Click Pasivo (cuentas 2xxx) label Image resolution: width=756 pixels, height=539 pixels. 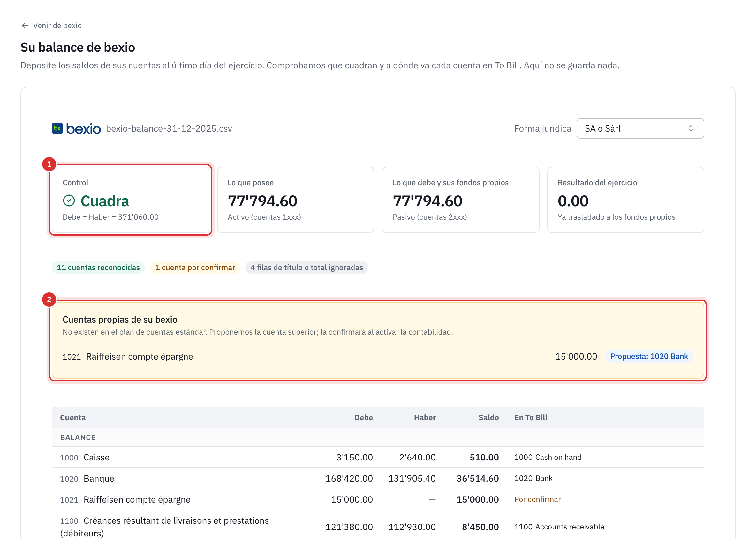click(x=430, y=217)
